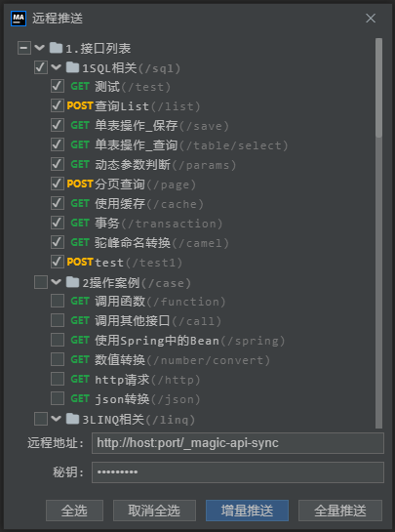Uncheck the 事务(/transaction) checkbox

(x=58, y=223)
